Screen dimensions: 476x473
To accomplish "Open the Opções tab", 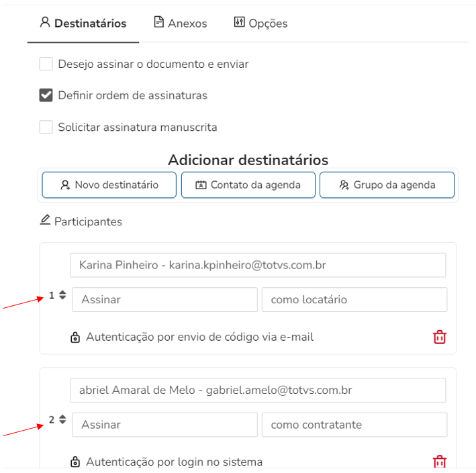I will click(260, 23).
